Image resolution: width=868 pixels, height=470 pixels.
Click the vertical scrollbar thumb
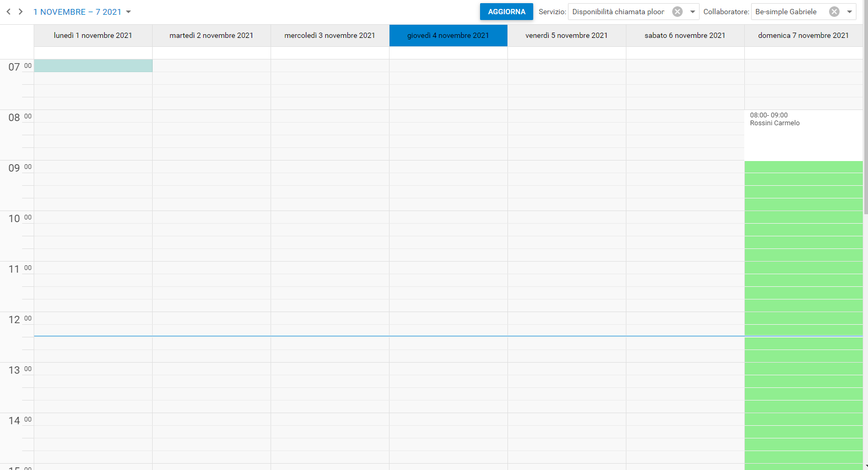865,107
